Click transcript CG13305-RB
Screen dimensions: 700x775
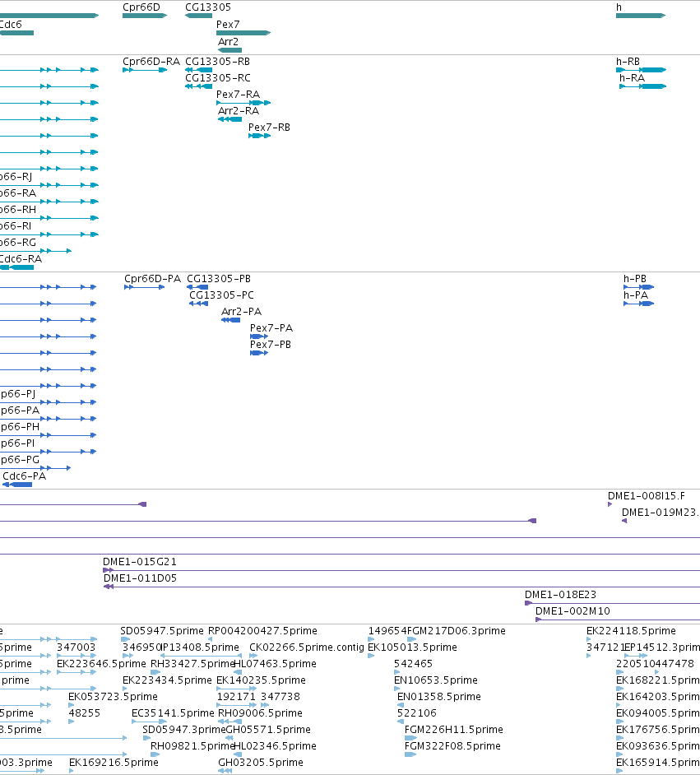click(x=198, y=70)
